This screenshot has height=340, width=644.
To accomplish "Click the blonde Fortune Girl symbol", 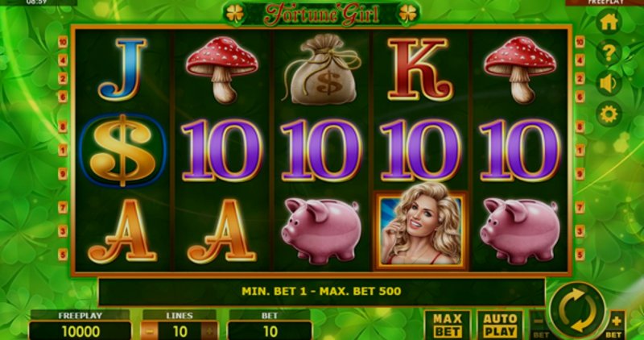I will pyautogui.click(x=421, y=229).
